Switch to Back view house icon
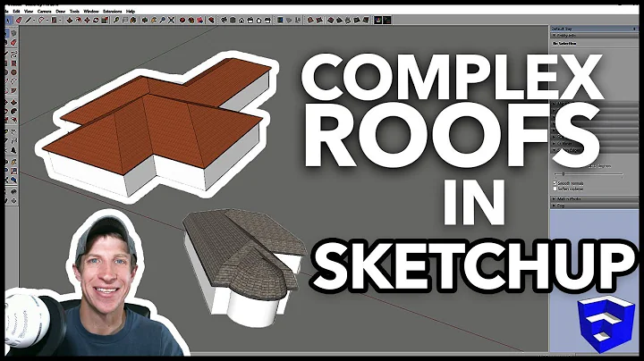The image size is (644, 361). point(259,20)
